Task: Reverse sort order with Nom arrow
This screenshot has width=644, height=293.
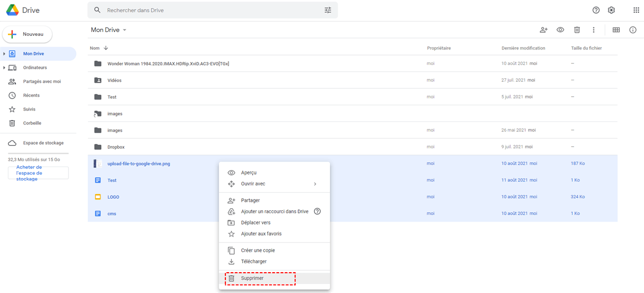Action: [106, 48]
